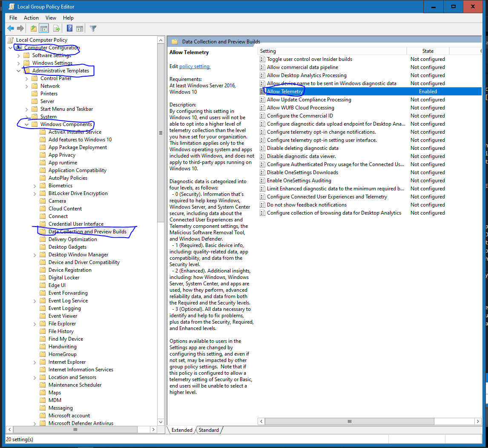Click the Forward arrow toolbar icon

point(20,29)
